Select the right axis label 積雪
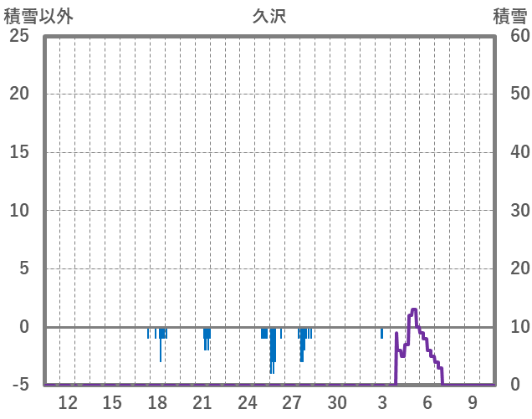This screenshot has width=532, height=419. tap(509, 16)
